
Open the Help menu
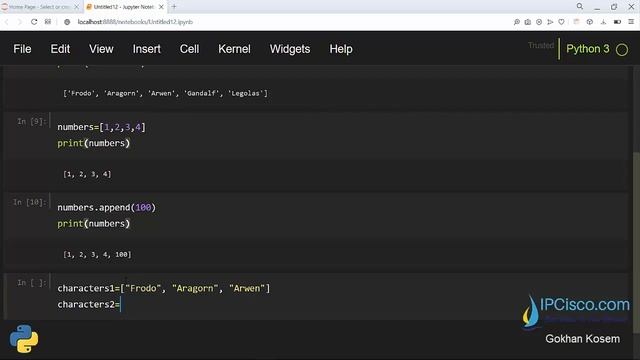coord(341,49)
